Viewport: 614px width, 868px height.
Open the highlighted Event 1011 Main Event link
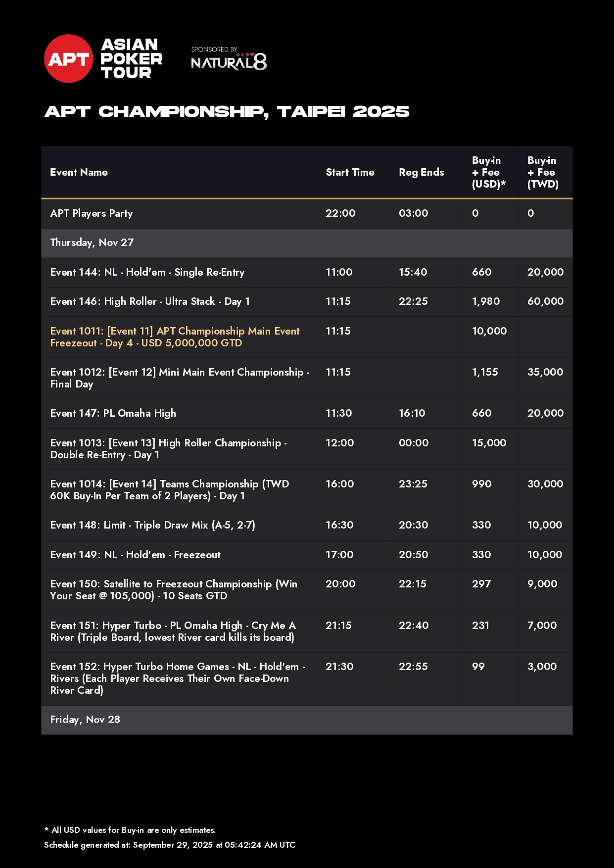tap(175, 337)
